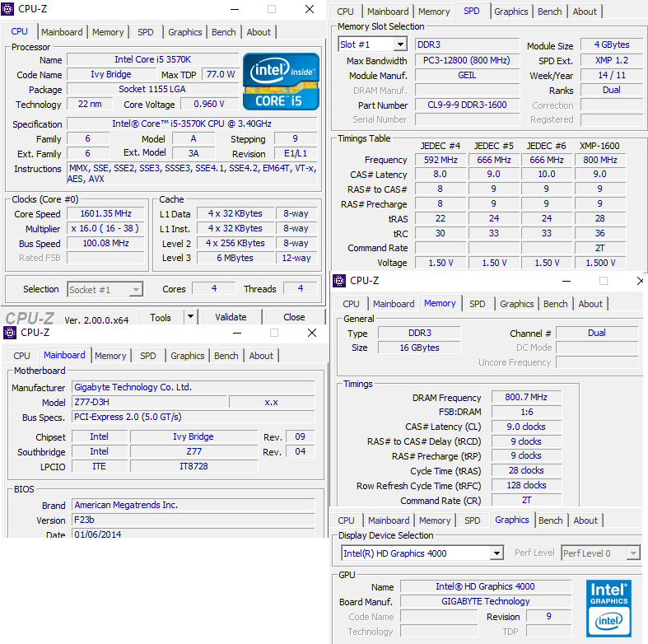Select the Bench tab in the SPD window

tap(550, 12)
